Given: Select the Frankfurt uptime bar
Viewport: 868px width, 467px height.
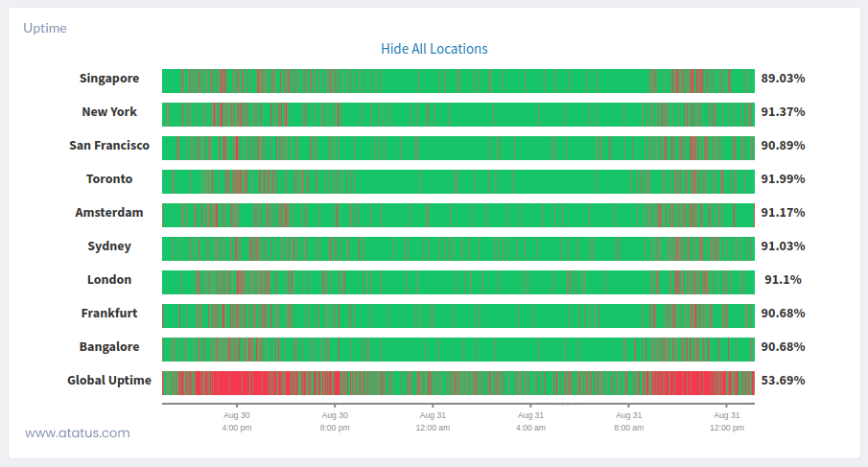Looking at the screenshot, I should point(458,315).
